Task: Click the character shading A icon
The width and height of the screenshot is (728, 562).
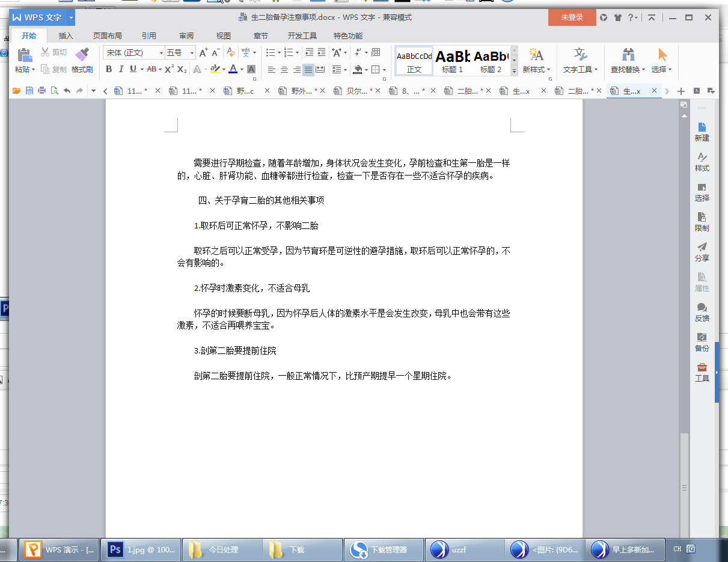Action: pyautogui.click(x=251, y=69)
